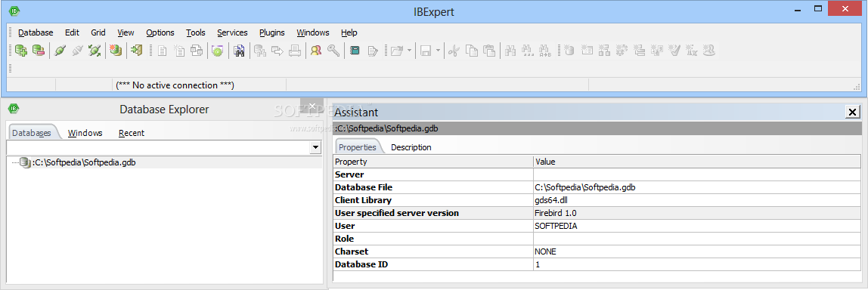Click the Copy pages icon
The height and width of the screenshot is (290, 868).
[472, 51]
